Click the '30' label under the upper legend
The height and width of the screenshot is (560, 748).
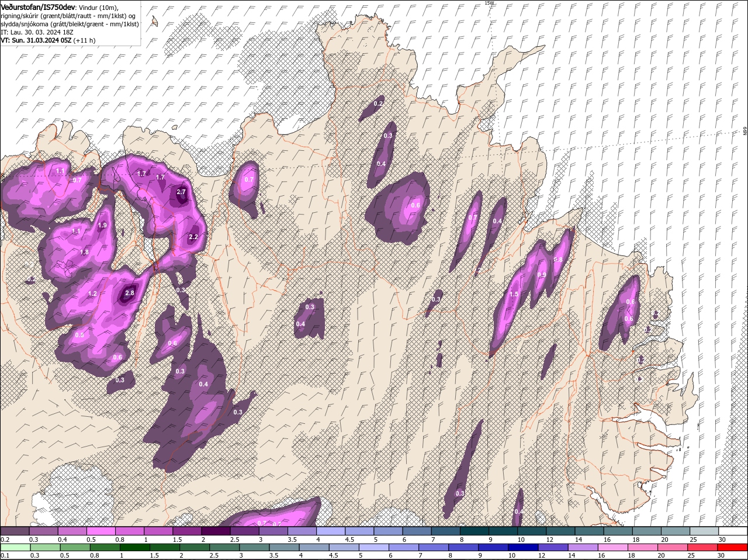tap(722, 539)
